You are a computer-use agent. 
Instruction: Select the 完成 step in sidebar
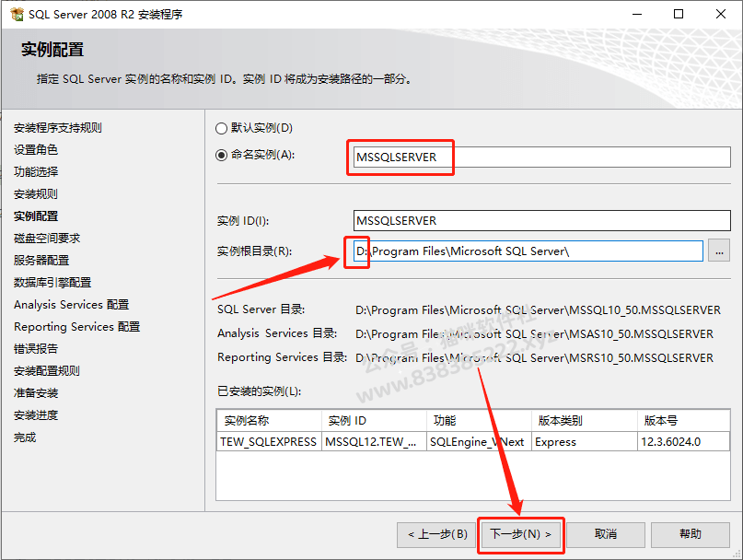pos(25,437)
